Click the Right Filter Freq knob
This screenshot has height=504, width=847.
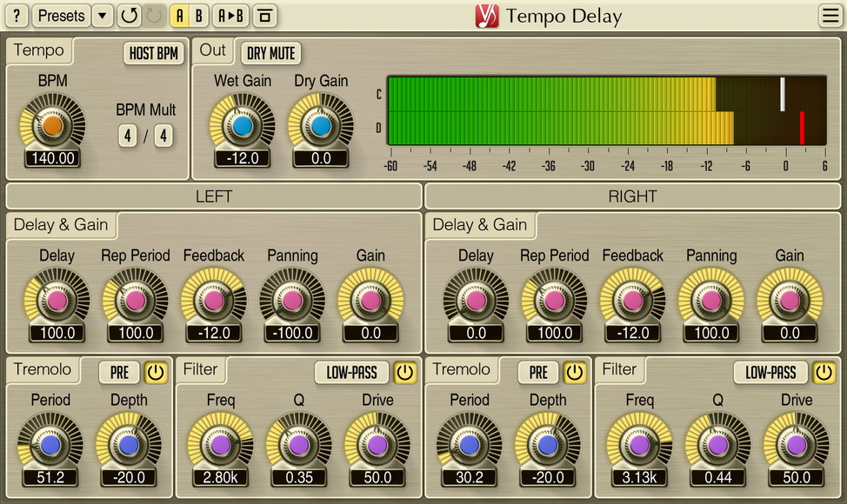[639, 445]
